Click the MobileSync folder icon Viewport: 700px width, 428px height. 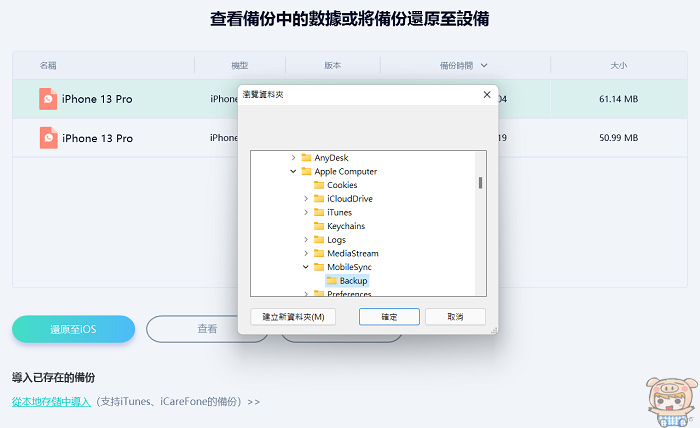319,267
